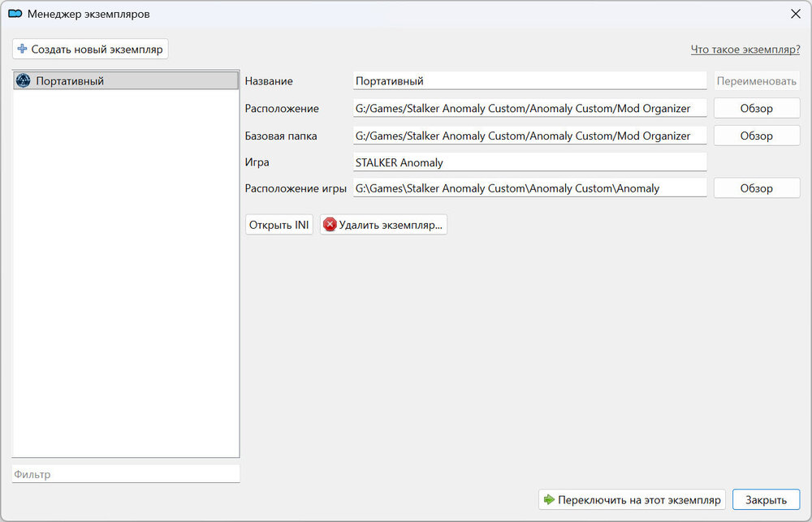812x522 pixels.
Task: Focus the Расположение игры path field
Action: pos(529,188)
